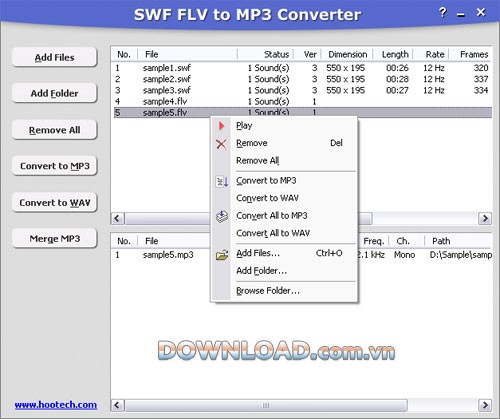Click the D:\Sample path value
This screenshot has width=500, height=419.
[461, 255]
